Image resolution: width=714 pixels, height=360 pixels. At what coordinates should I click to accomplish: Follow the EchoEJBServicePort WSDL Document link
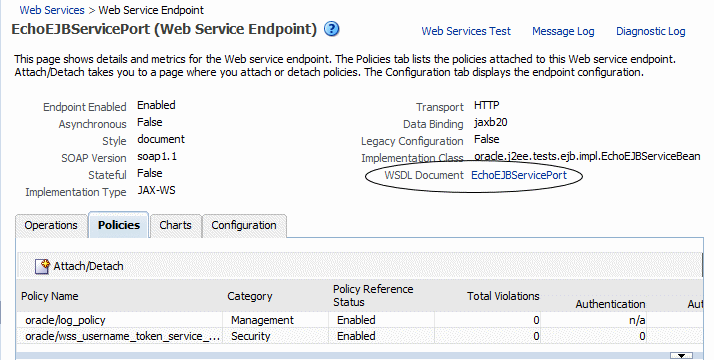519,175
